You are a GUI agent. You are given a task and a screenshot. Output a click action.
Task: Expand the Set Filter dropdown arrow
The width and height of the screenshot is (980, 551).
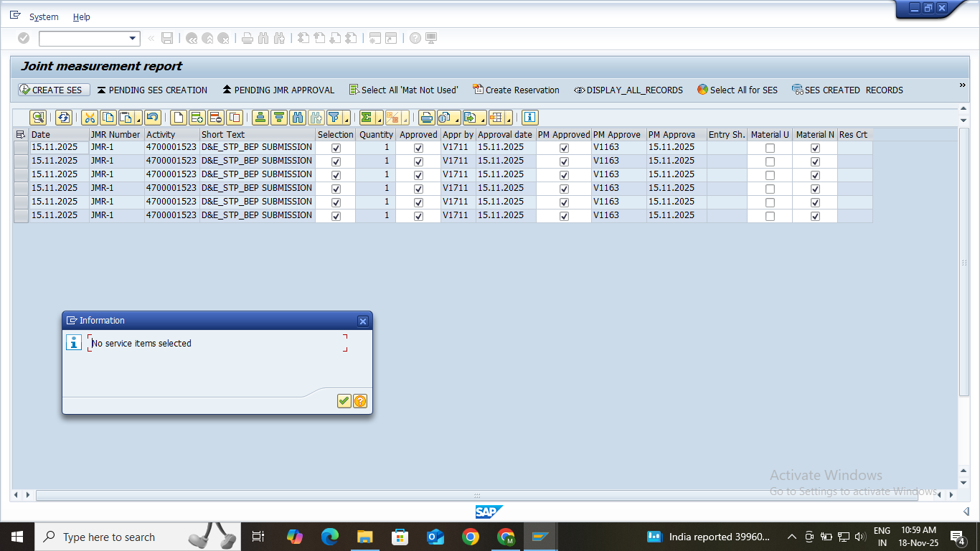(347, 120)
